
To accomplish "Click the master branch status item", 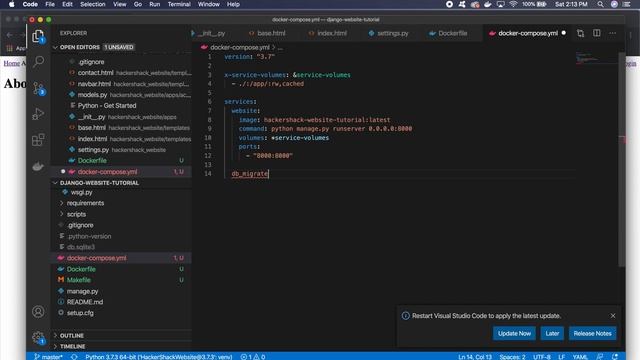I will pos(49,357).
